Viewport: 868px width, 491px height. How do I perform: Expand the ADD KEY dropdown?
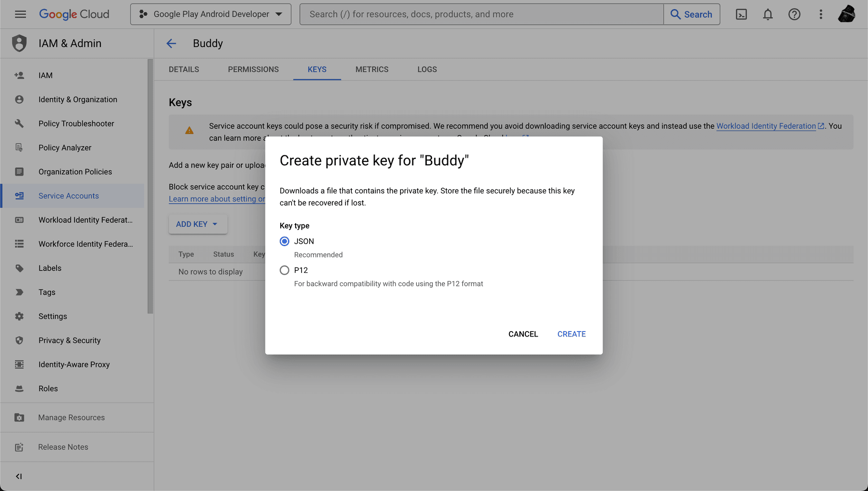pyautogui.click(x=198, y=224)
